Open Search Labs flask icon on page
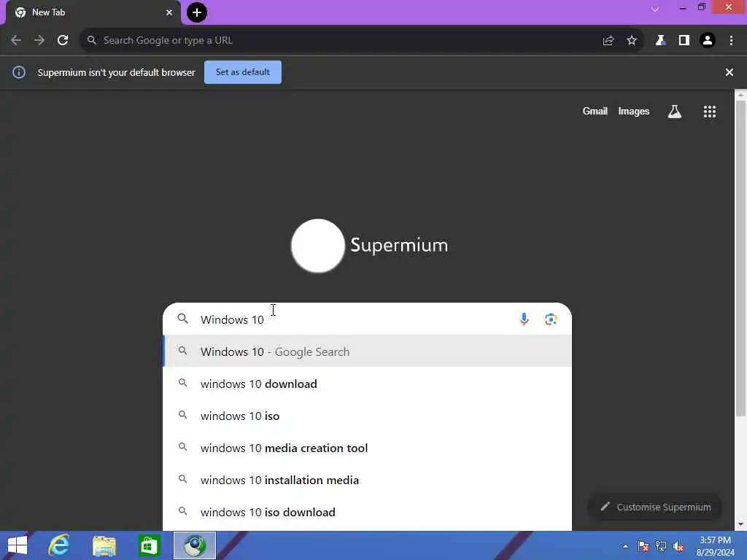 click(x=675, y=112)
